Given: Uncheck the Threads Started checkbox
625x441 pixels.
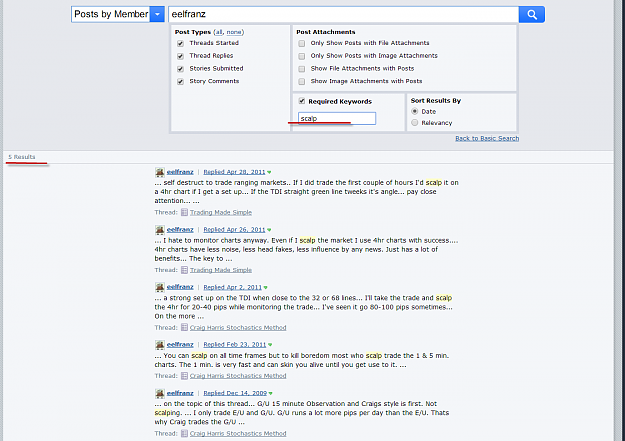Looking at the screenshot, I should coord(181,43).
